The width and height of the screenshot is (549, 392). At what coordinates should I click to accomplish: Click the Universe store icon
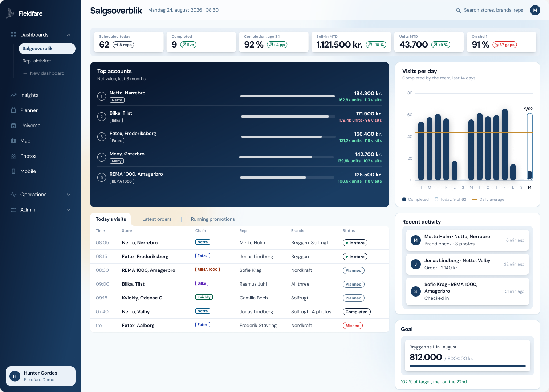[13, 126]
